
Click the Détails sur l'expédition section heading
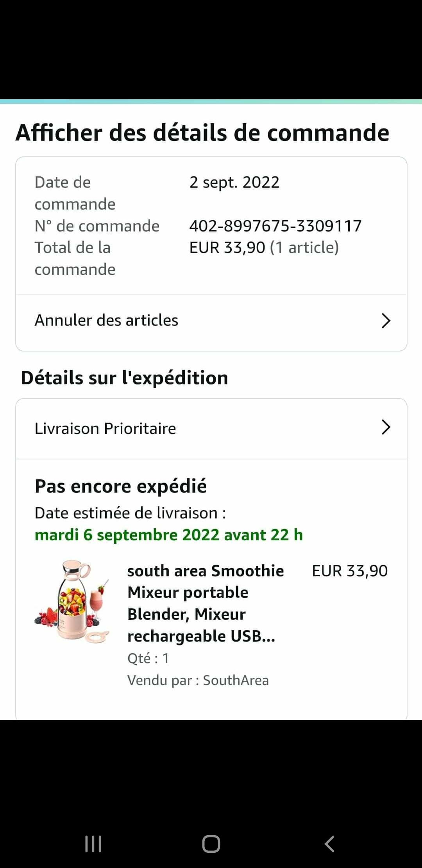[124, 378]
